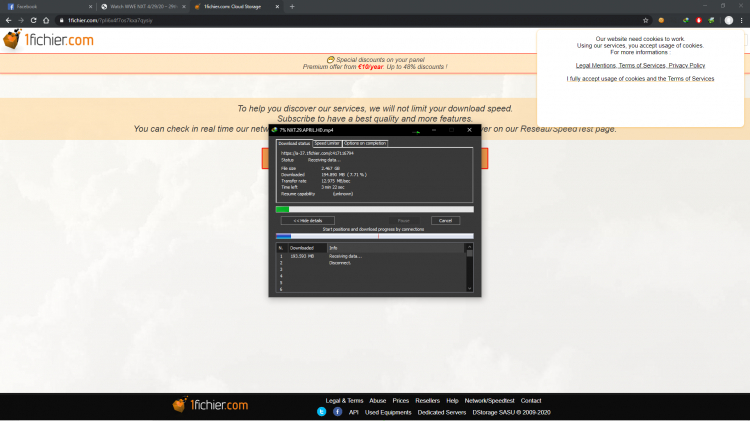Open Download status tab in download dialog
This screenshot has height=421, width=750.
coord(294,143)
